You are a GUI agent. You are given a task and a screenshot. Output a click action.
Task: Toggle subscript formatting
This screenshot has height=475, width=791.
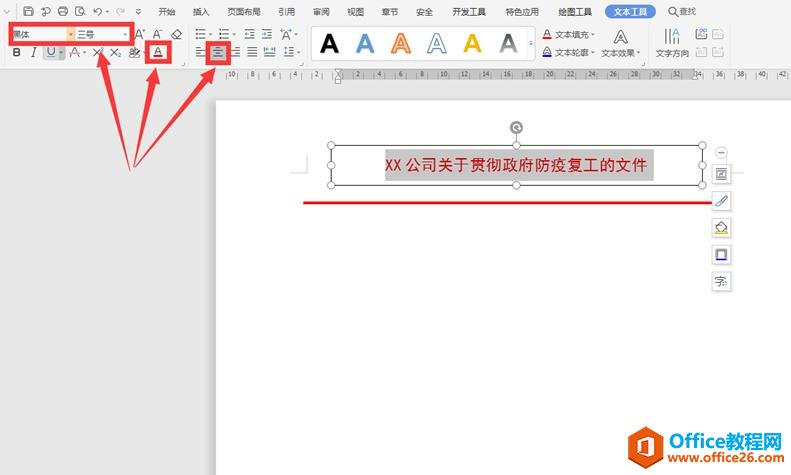[116, 52]
